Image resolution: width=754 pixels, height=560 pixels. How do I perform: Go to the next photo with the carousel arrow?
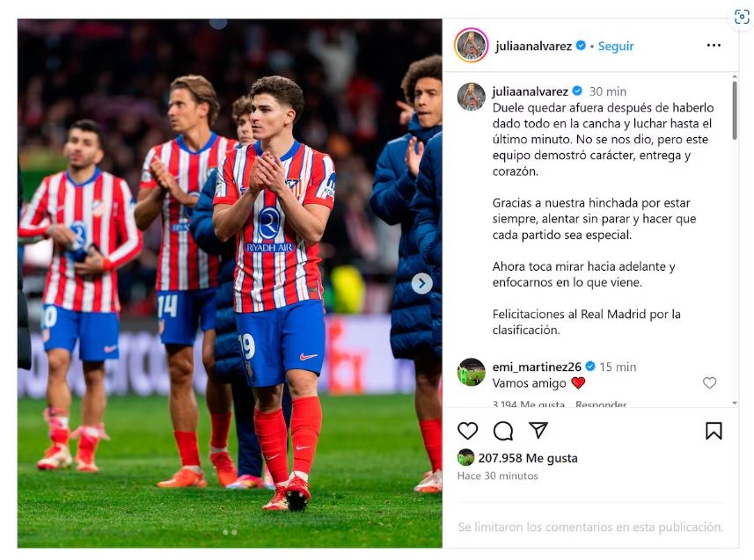point(421,284)
